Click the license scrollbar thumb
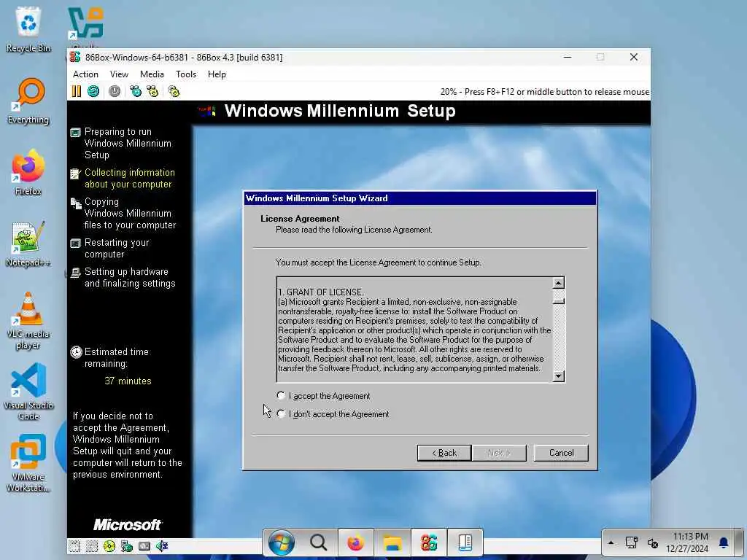Screen dimensions: 747x560 (559, 300)
